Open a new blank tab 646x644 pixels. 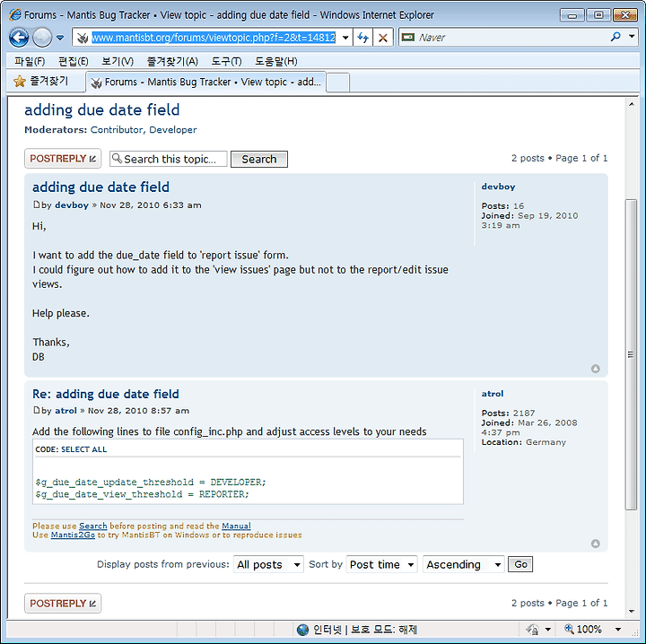coord(338,83)
